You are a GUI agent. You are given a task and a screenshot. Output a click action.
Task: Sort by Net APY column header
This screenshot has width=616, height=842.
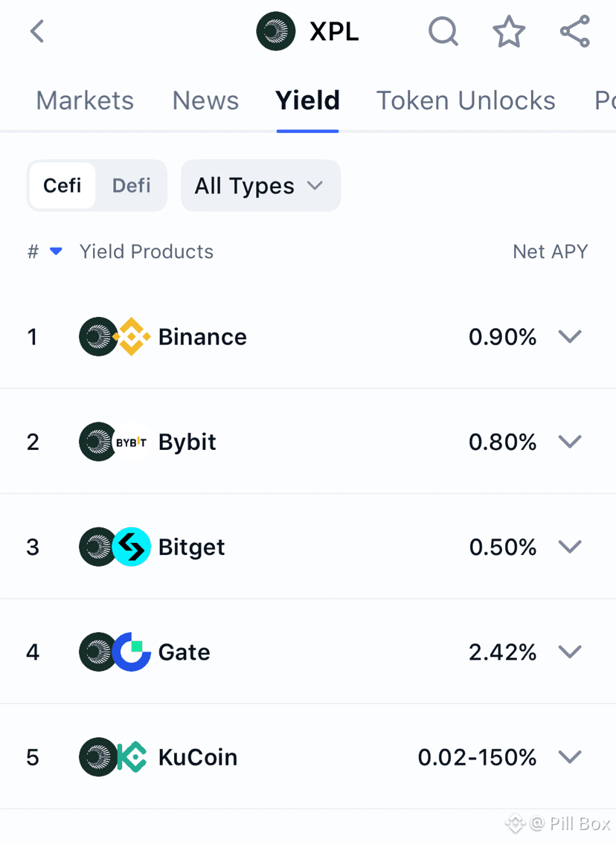pyautogui.click(x=550, y=252)
